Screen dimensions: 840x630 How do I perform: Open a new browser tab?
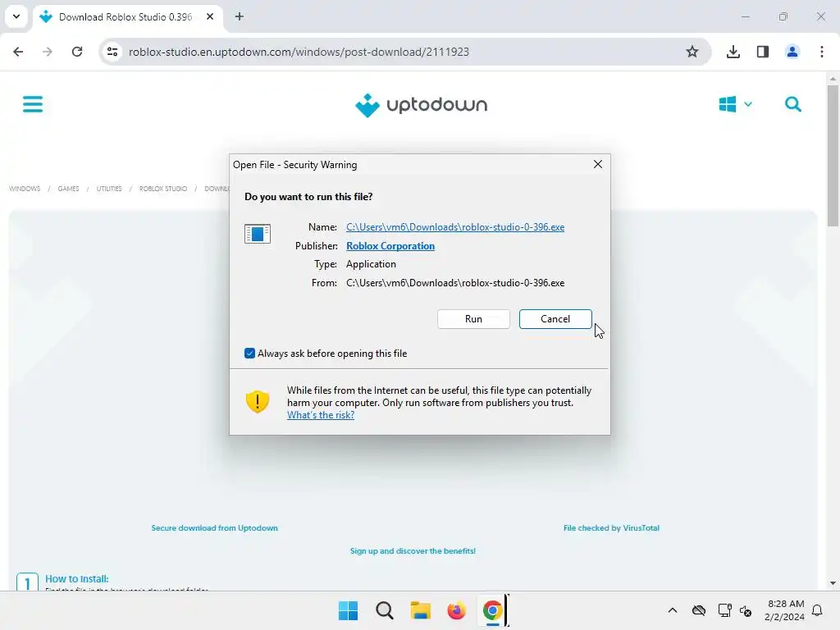click(x=240, y=16)
